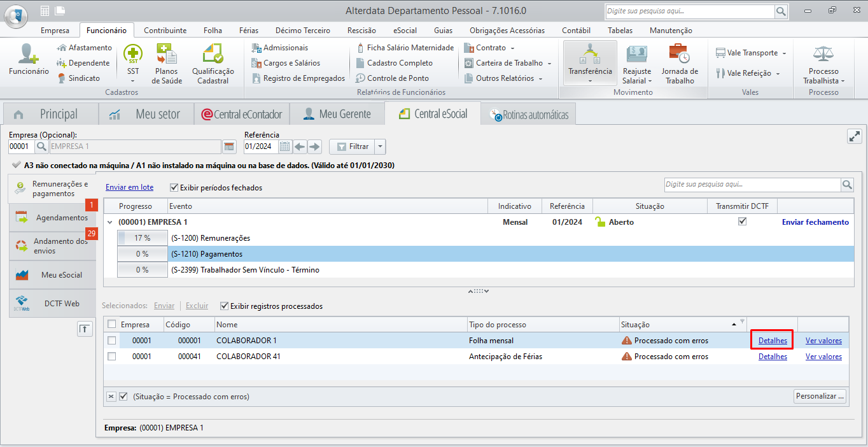This screenshot has height=447, width=868.
Task: Click the events list search magnifier
Action: (847, 185)
